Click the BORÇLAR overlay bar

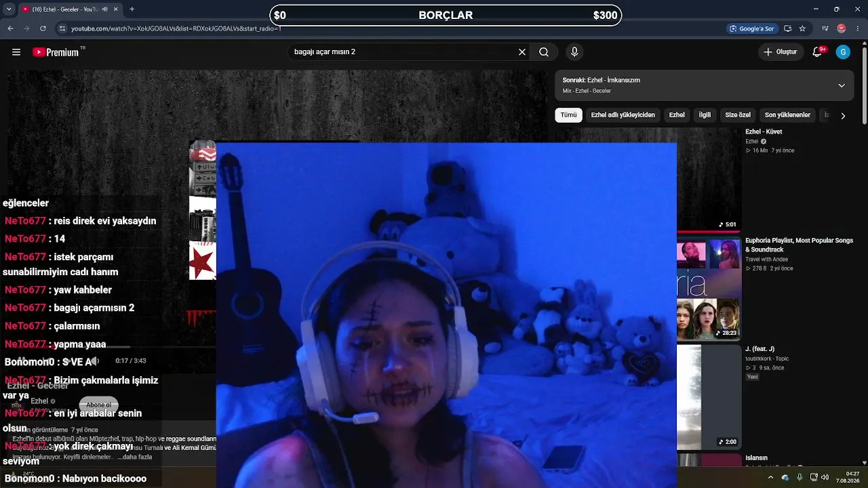point(446,15)
